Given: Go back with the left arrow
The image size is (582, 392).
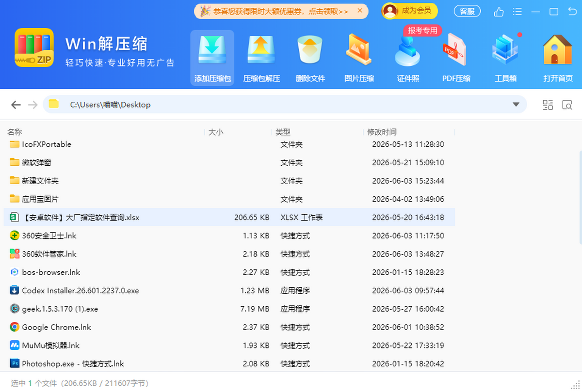Looking at the screenshot, I should pyautogui.click(x=16, y=105).
